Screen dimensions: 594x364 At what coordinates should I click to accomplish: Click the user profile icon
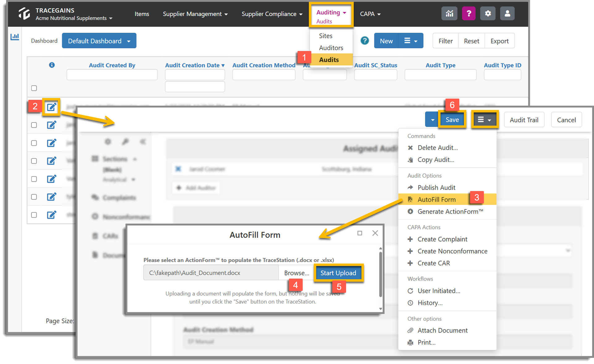[x=507, y=13]
